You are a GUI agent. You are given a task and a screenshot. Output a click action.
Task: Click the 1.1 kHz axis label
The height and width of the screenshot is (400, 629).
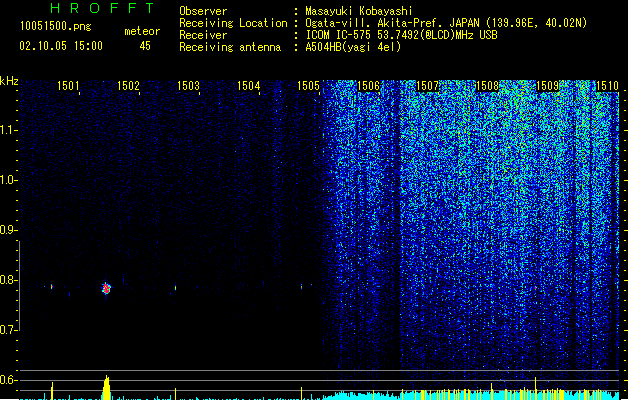[8, 130]
